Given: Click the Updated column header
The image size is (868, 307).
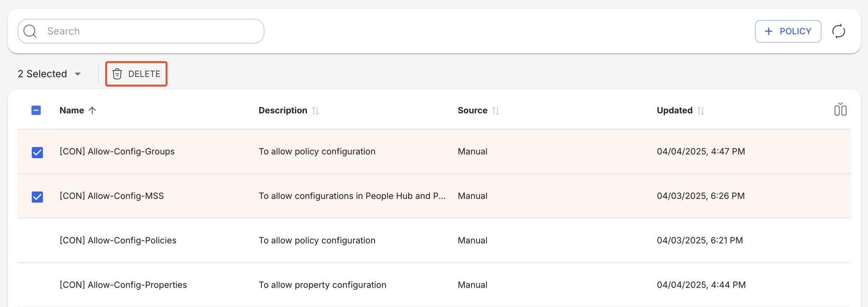Looking at the screenshot, I should coord(674,110).
